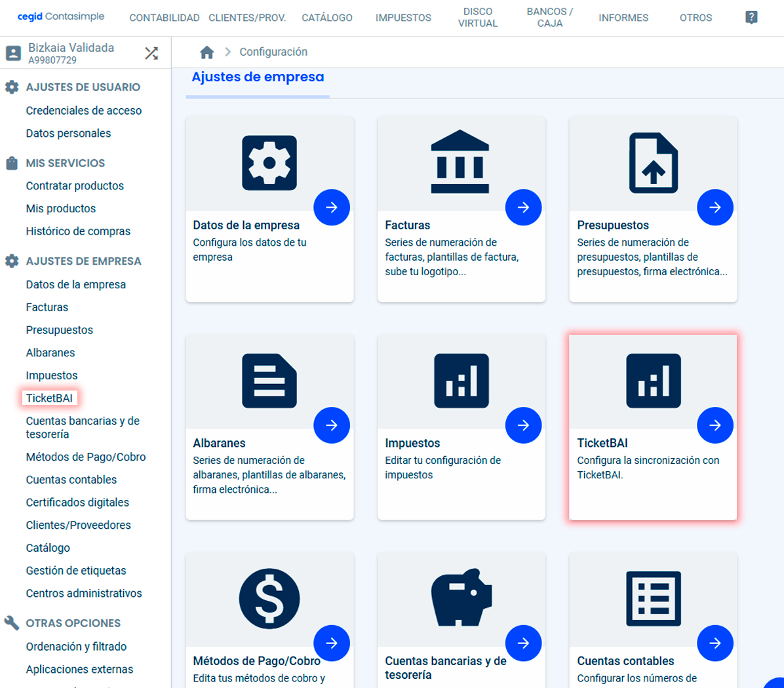This screenshot has width=784, height=688.
Task: Open the Bancos / Caja menu
Action: 550,18
